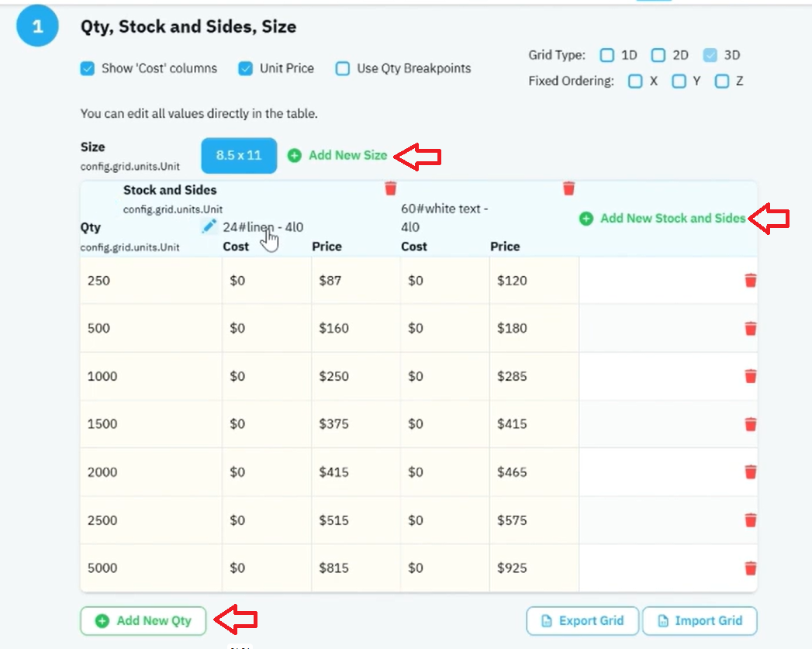Edit the $815 price cell

pyautogui.click(x=356, y=568)
